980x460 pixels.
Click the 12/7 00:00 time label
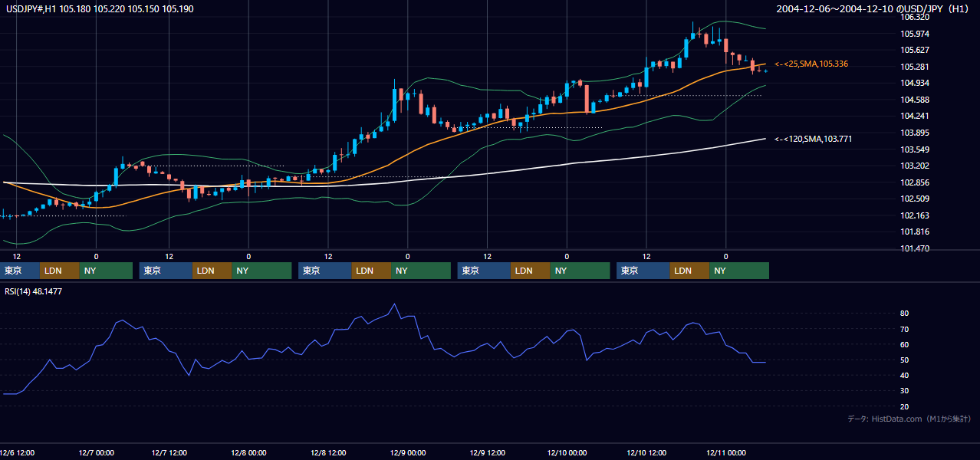click(x=95, y=452)
